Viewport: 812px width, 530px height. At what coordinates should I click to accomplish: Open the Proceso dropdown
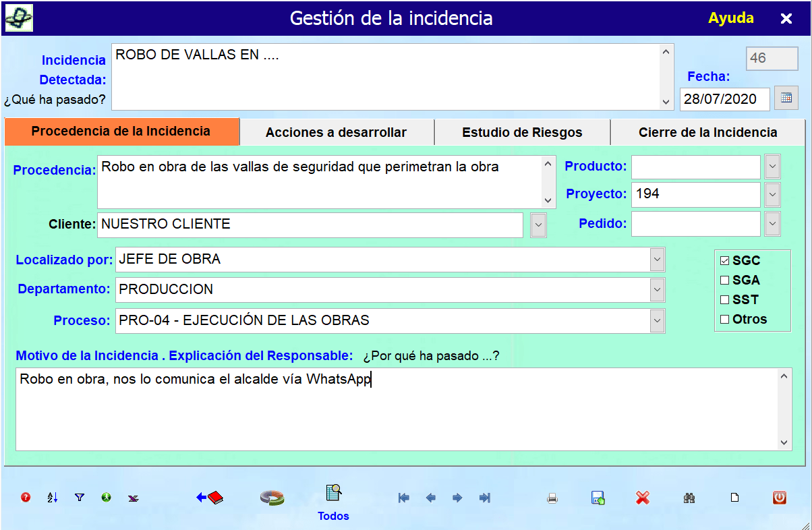tap(657, 321)
